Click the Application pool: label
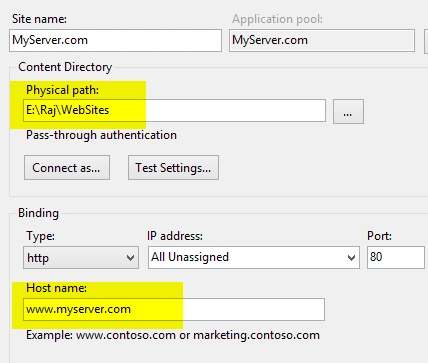 (277, 19)
